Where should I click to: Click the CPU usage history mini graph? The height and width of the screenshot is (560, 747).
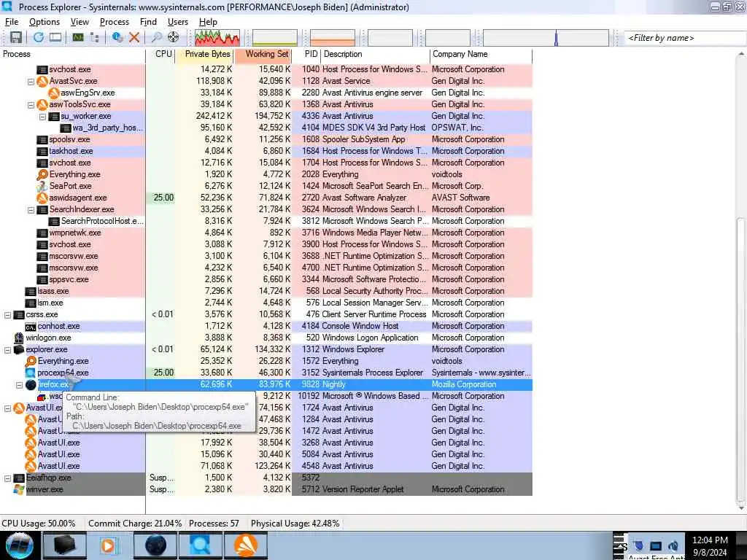(217, 38)
